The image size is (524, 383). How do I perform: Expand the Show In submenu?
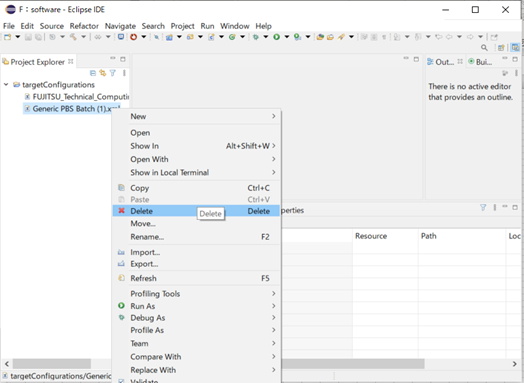[x=196, y=146]
